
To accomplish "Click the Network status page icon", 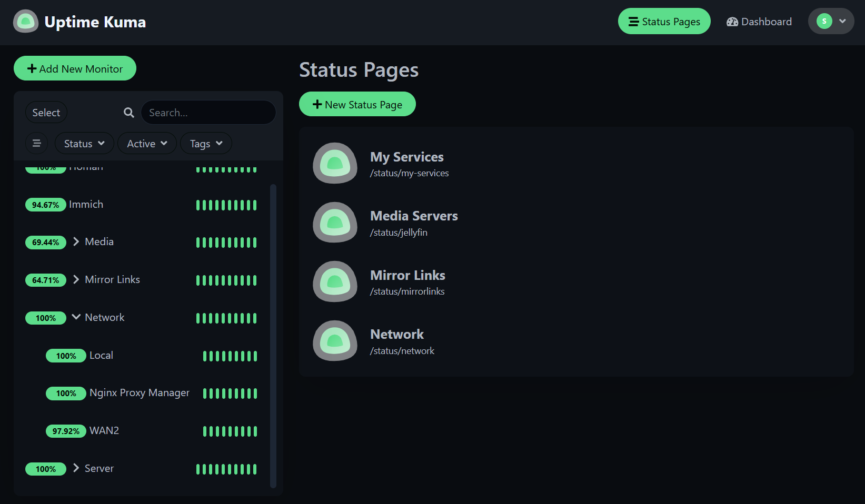I will [x=335, y=341].
